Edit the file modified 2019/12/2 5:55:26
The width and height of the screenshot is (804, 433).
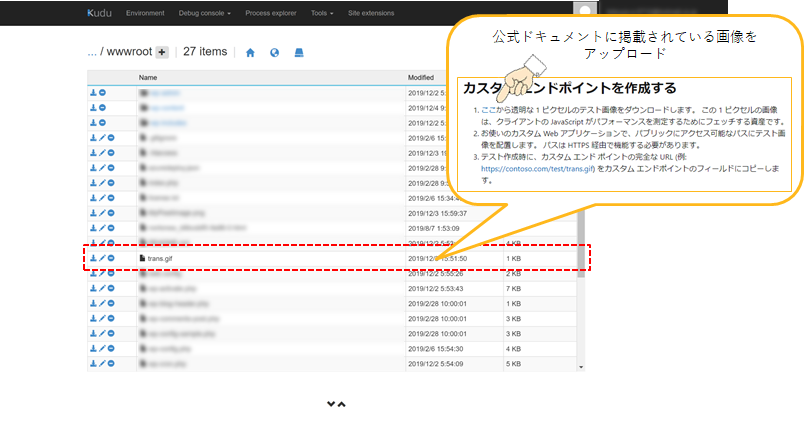click(x=102, y=273)
